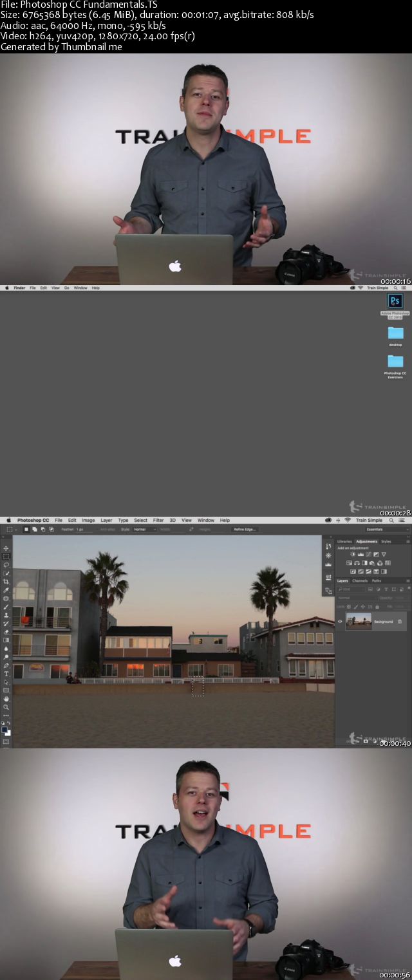
Task: Choose Subtract from selection mode
Action: pyautogui.click(x=42, y=530)
